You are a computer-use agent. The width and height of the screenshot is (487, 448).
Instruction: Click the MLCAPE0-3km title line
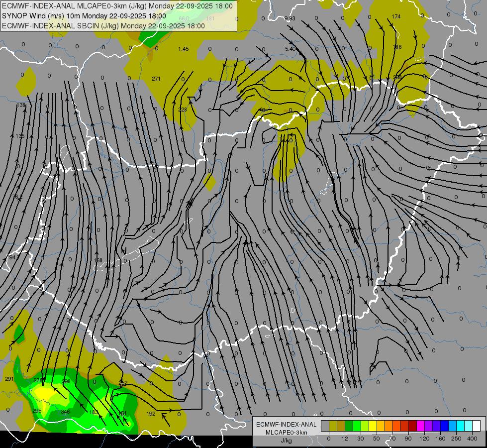coord(117,6)
